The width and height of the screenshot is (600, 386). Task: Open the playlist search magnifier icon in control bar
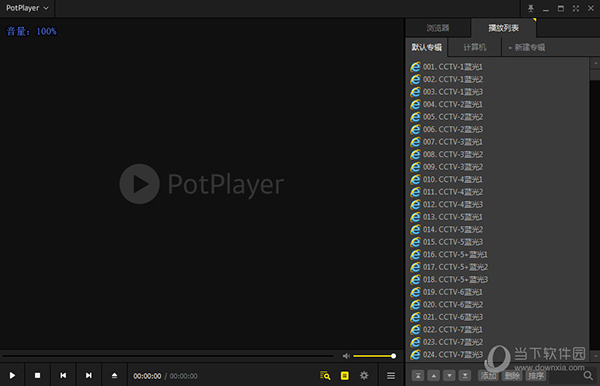(325, 376)
